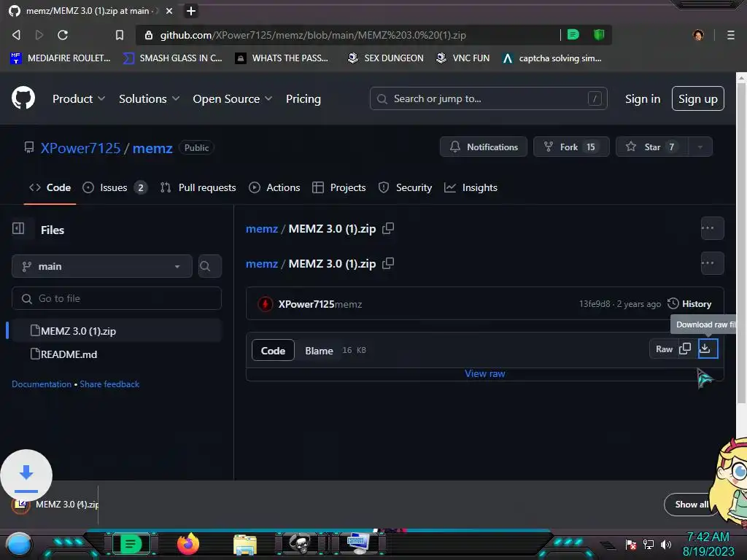Open the MEDIAFIRE ROULET... bookmark
This screenshot has height=560, width=747.
[x=61, y=58]
